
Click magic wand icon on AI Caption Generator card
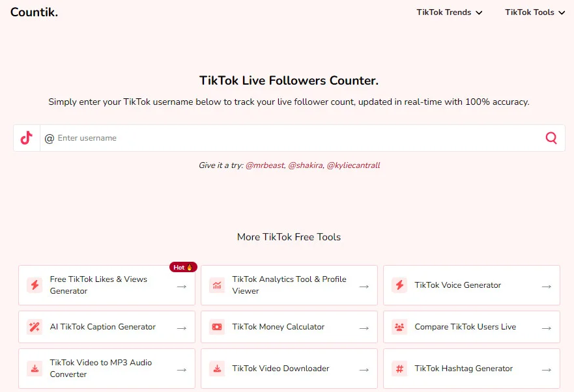coord(35,326)
